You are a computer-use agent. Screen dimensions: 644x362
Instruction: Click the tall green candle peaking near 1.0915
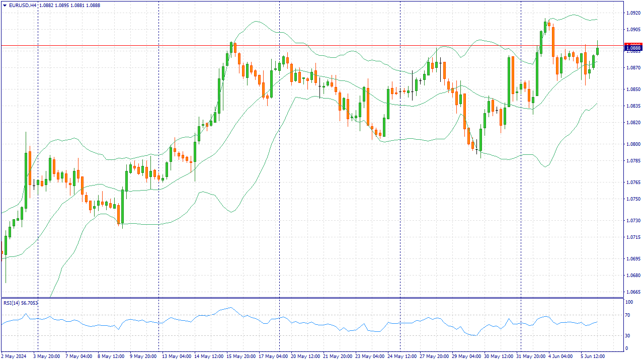pyautogui.click(x=545, y=27)
